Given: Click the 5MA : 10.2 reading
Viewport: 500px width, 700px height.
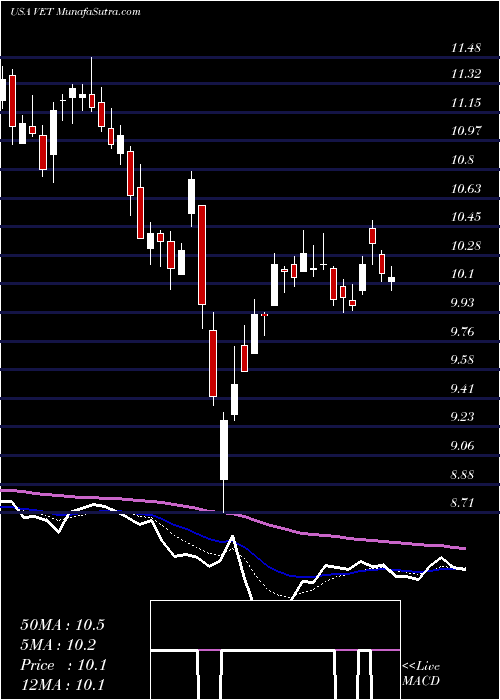Looking at the screenshot, I should point(59,645).
